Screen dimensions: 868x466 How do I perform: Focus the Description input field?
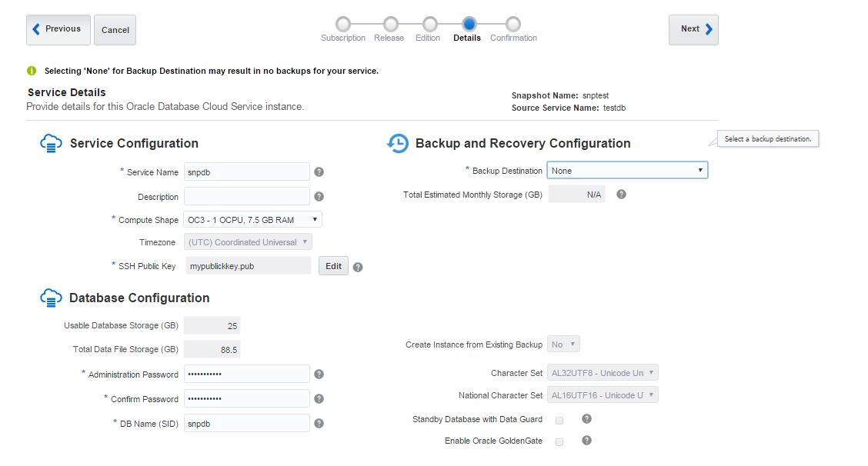coord(247,196)
